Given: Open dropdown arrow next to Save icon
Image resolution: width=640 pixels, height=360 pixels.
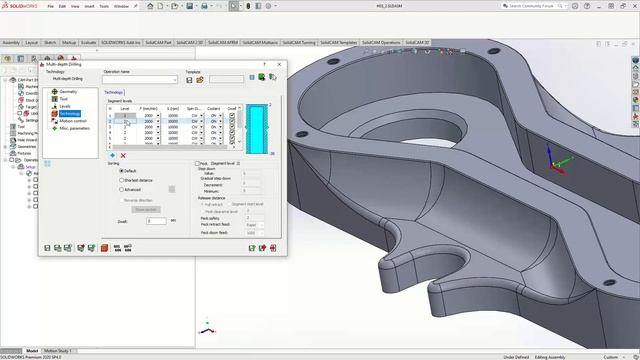Looking at the screenshot, I should [196, 6].
